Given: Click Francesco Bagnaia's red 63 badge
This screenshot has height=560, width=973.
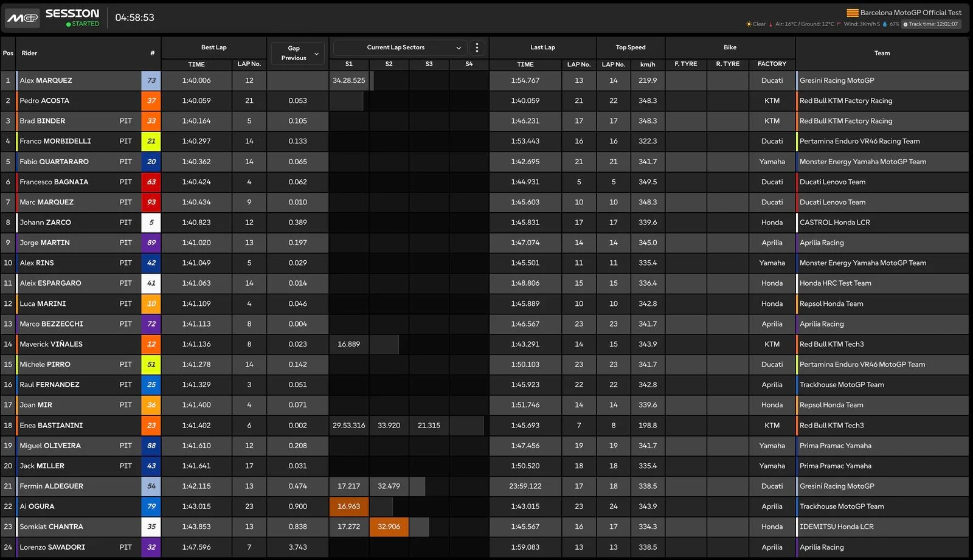Looking at the screenshot, I should point(151,182).
